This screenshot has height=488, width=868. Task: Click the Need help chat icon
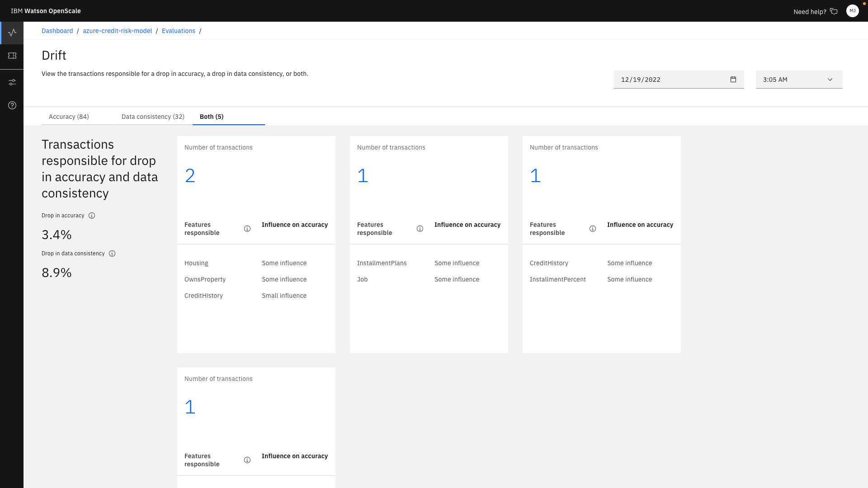pyautogui.click(x=834, y=11)
